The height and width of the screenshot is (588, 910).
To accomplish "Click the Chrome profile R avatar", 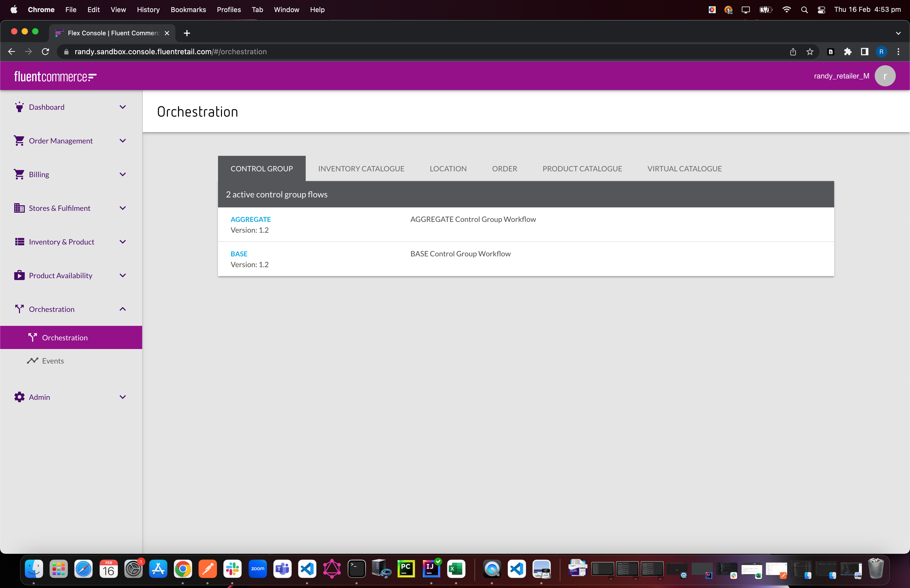I will [881, 52].
